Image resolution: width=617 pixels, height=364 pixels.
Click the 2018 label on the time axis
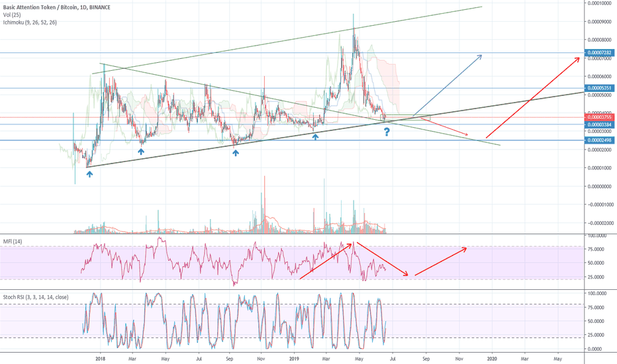pyautogui.click(x=101, y=359)
